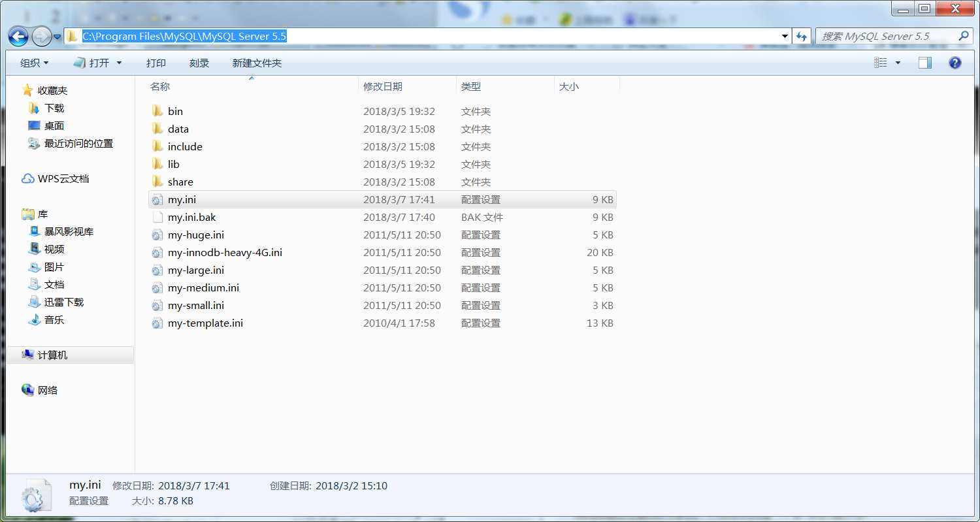Click the data folder icon
This screenshot has height=522, width=980.
click(157, 129)
